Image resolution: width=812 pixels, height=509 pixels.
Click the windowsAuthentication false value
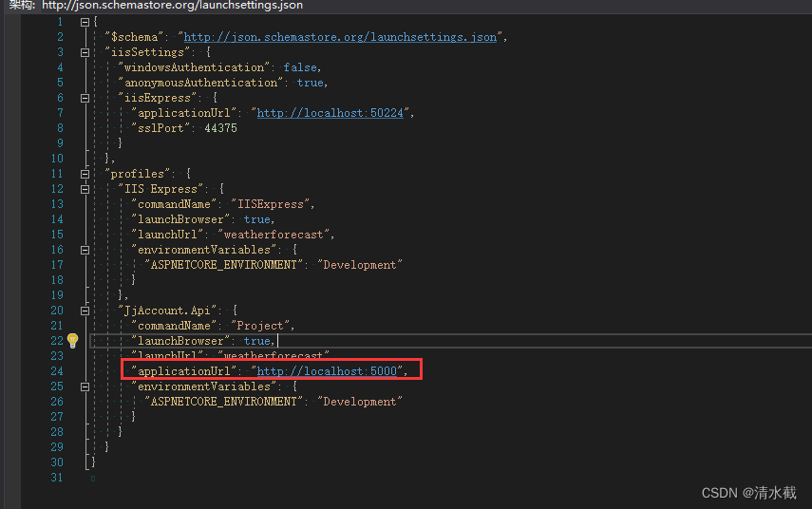300,67
